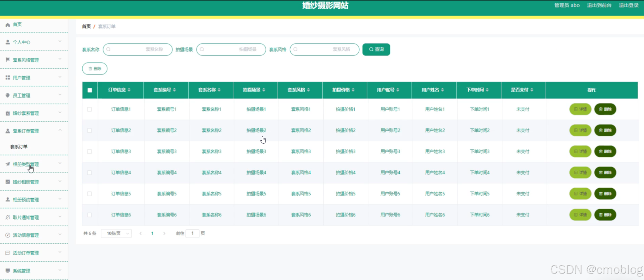Click 删除 for 订单信息3 row
This screenshot has height=280, width=644.
(605, 151)
